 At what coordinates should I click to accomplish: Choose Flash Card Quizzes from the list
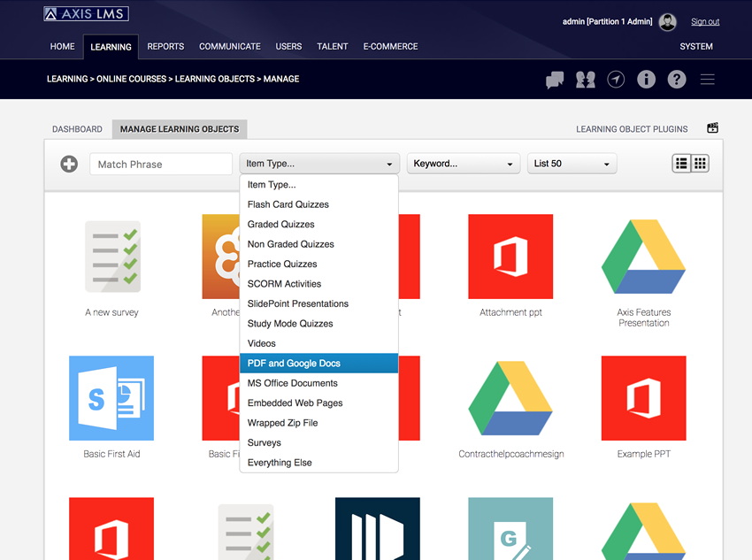click(318, 204)
